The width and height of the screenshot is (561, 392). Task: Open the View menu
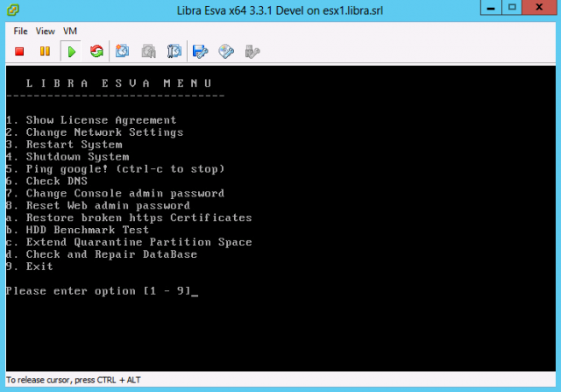coord(45,32)
